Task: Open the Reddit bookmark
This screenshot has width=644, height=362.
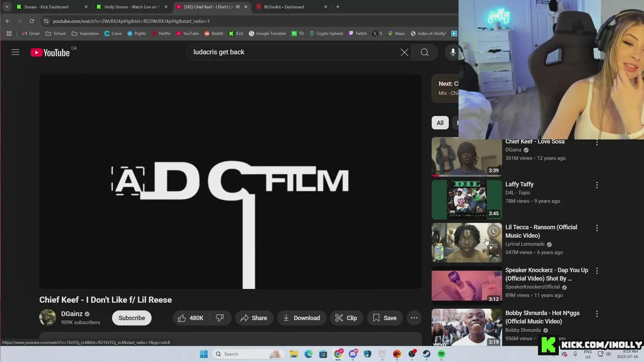Action: coord(213,34)
